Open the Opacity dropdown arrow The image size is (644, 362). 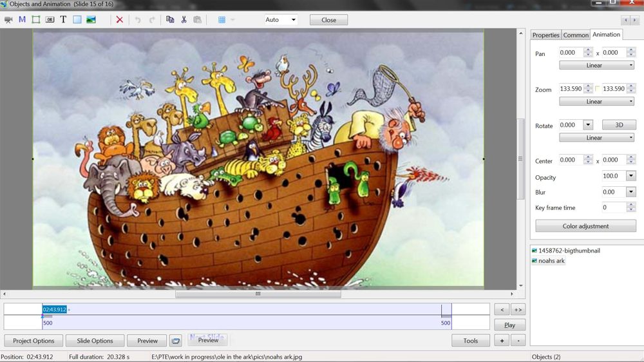point(631,176)
